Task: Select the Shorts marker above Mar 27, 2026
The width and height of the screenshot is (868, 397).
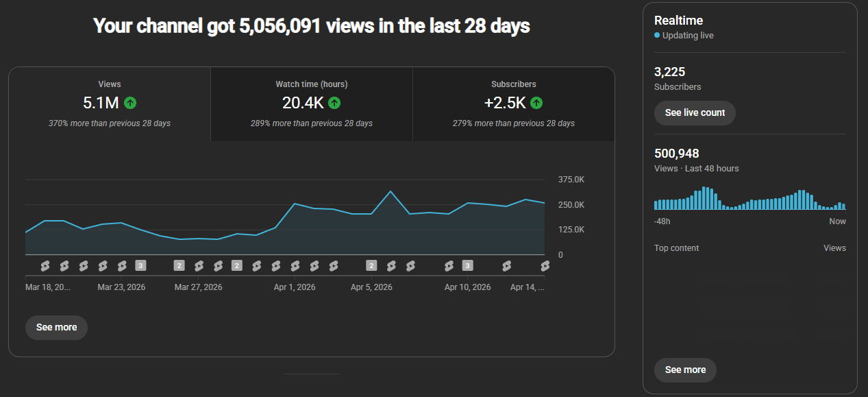Action: pyautogui.click(x=199, y=265)
